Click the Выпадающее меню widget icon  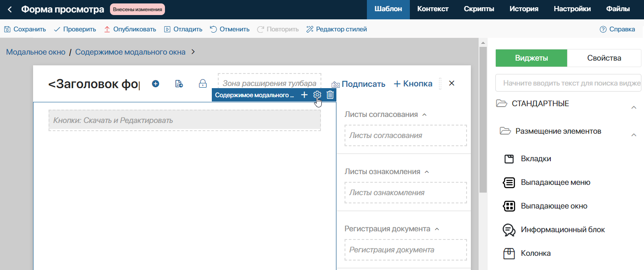(509, 182)
